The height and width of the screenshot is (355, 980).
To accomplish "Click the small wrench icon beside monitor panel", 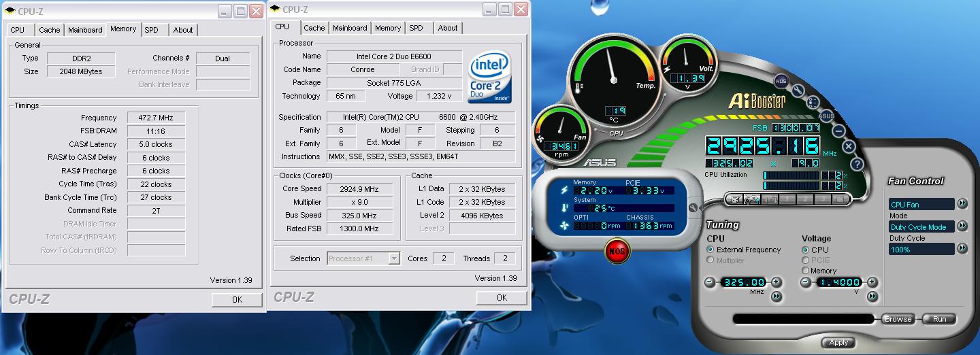I will pos(693,208).
